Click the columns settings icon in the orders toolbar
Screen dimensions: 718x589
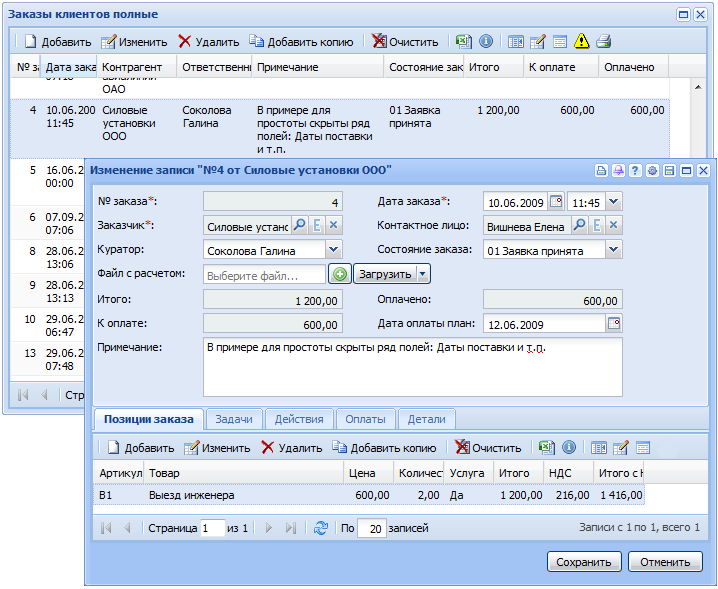(x=516, y=42)
